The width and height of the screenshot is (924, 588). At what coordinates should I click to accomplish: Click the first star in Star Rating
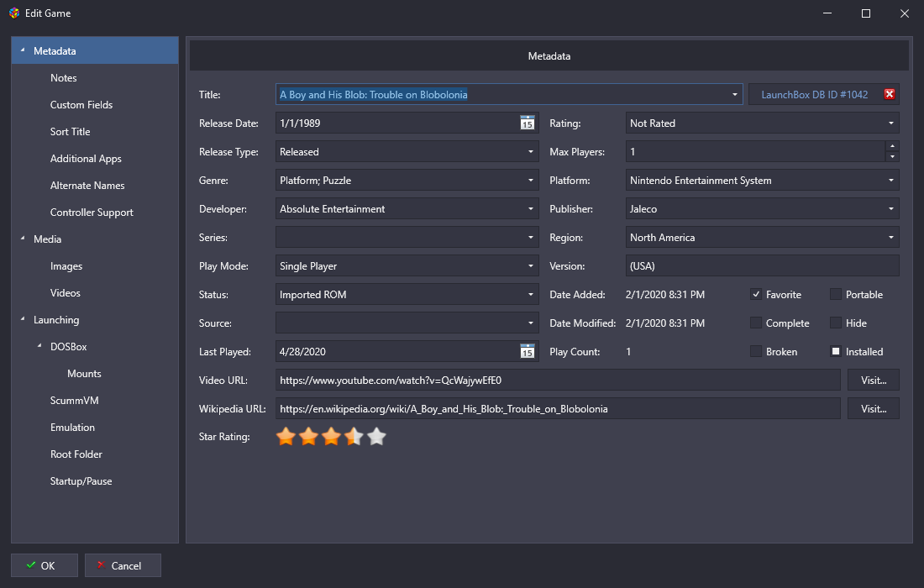(x=286, y=437)
